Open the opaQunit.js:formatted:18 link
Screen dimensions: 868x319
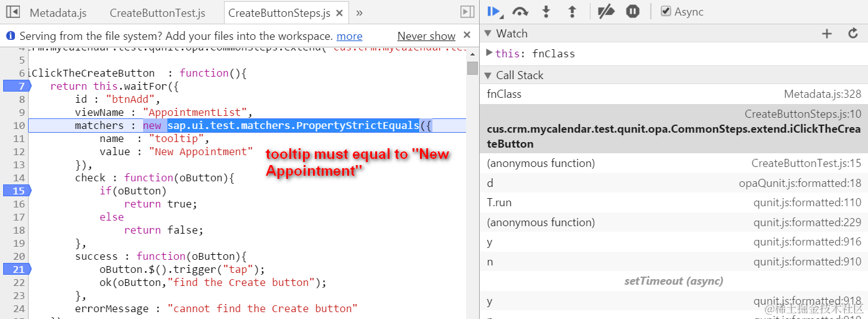[x=800, y=183]
